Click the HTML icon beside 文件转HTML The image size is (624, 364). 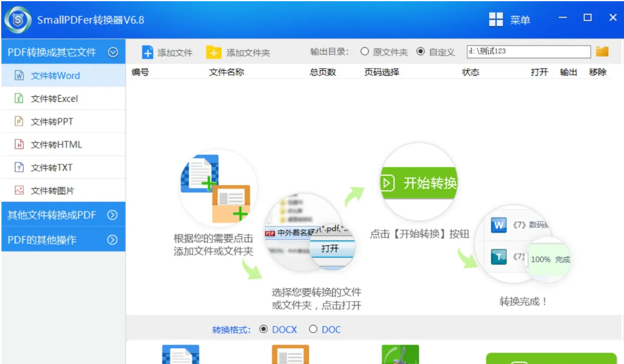(x=19, y=144)
